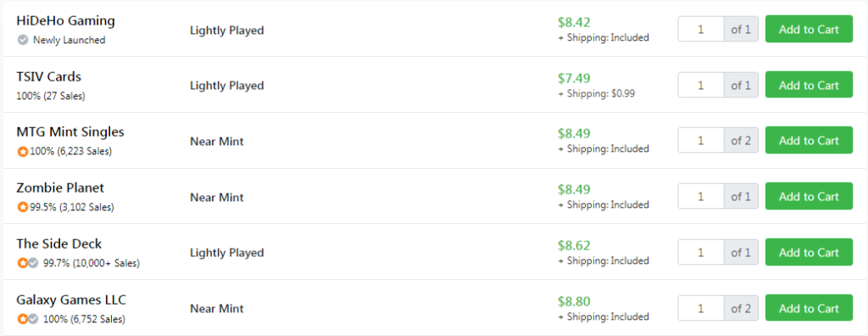Screen dimensions: 868x336
Task: Add TSIV Cards $7.49 listing to cart
Action: click(809, 85)
